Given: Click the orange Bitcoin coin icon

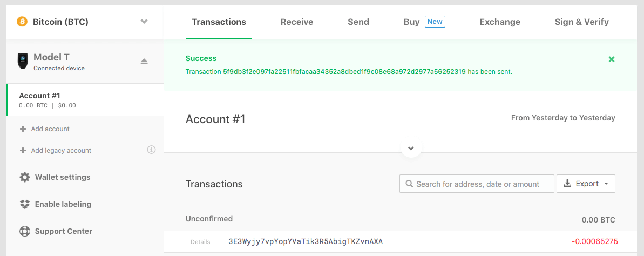Looking at the screenshot, I should click(22, 22).
